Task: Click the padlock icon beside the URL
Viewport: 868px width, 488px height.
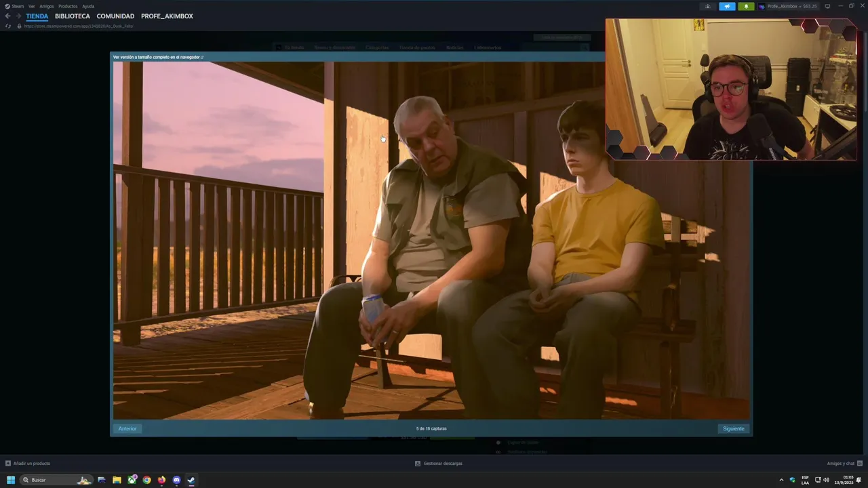Action: point(19,26)
